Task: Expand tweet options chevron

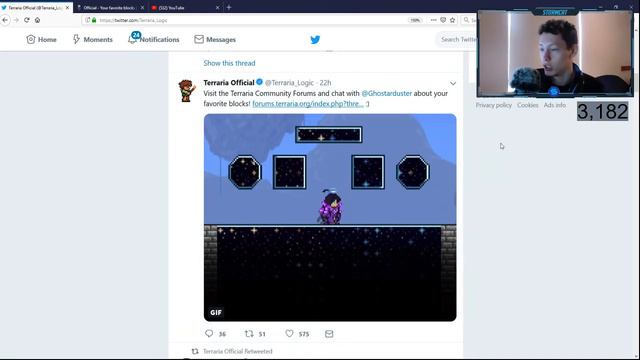Action: coord(453,83)
